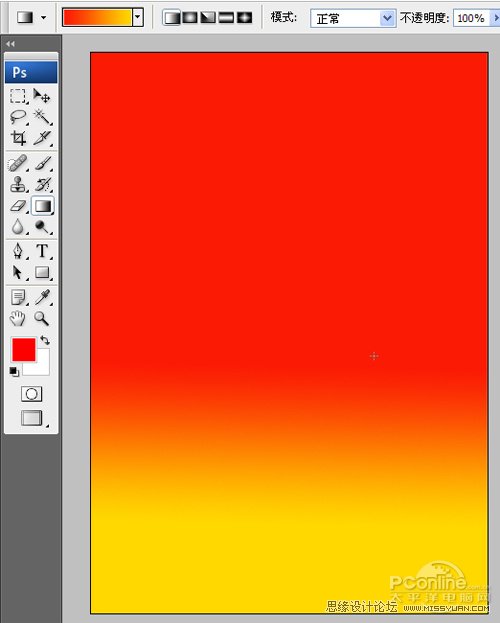Select the Crop tool
Viewport: 500px width, 623px height.
coord(18,138)
